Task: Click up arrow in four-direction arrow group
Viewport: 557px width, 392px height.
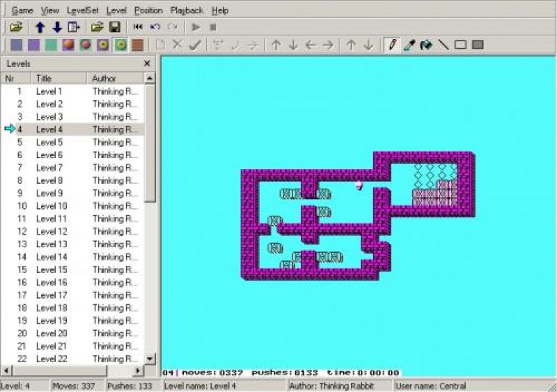Action: click(276, 45)
